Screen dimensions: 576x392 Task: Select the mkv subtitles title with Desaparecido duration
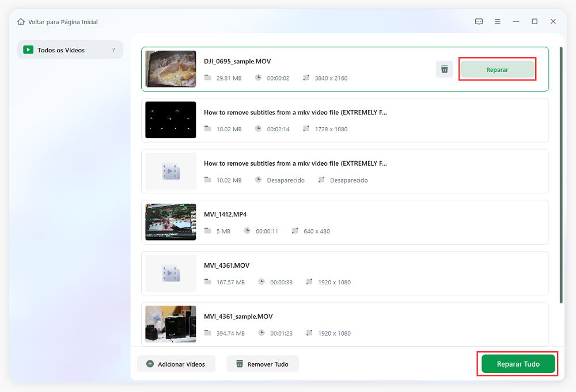[x=295, y=163]
